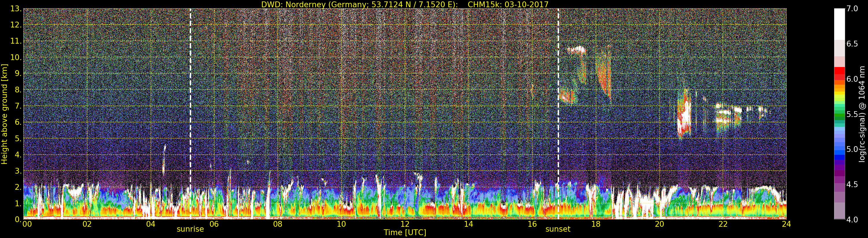Click the "4." height axis tick label

[x=18, y=155]
